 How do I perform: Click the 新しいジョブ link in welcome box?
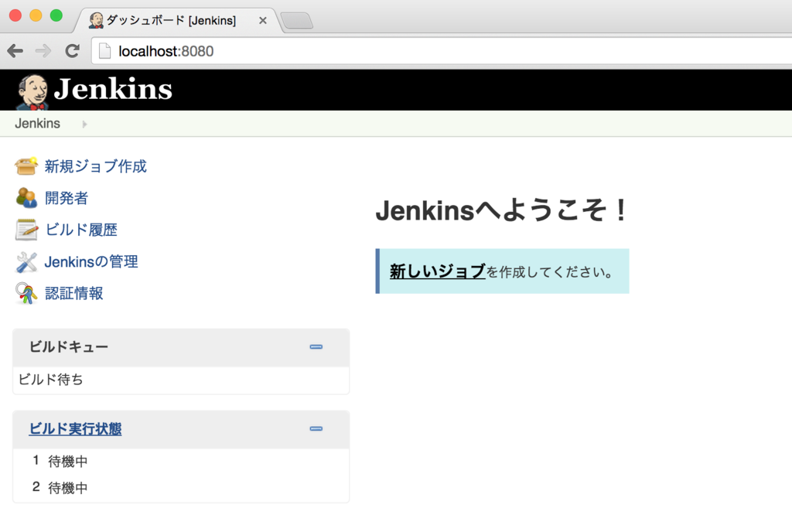pos(438,271)
